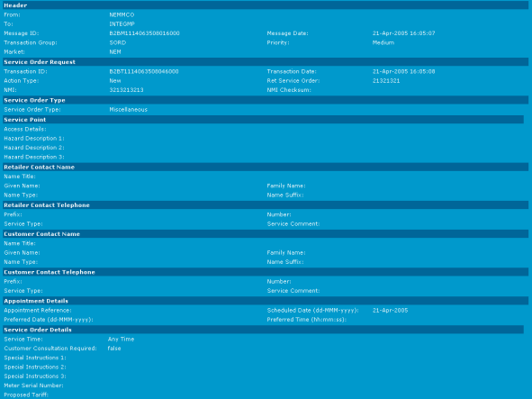The image size is (532, 399).
Task: Click the Service Point section header
Action: (263, 120)
